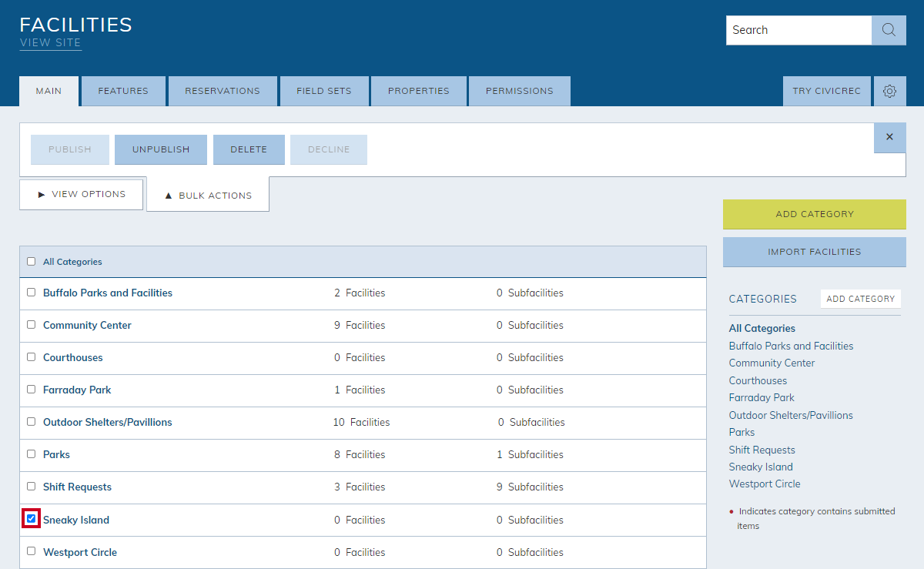Open the Reservations tab
The image size is (924, 569).
[x=223, y=91]
